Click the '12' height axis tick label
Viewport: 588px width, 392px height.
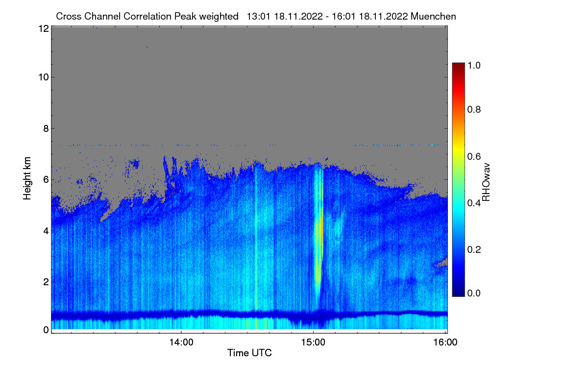(x=43, y=29)
